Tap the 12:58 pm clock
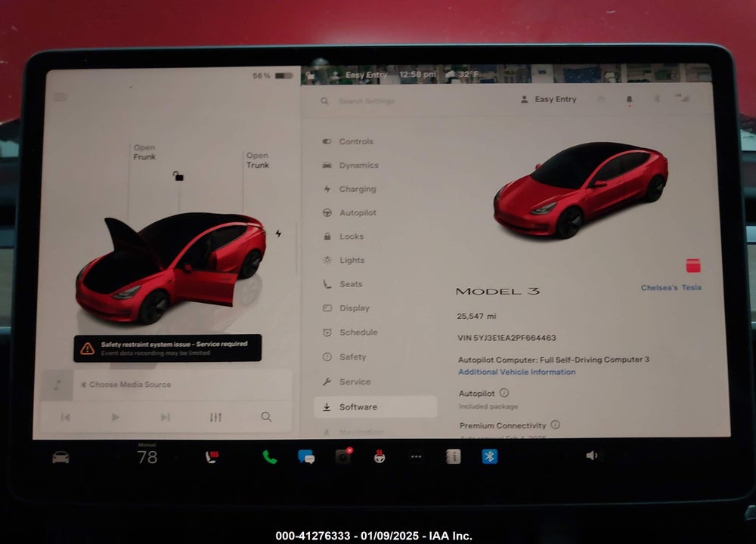This screenshot has width=756, height=544. tap(417, 75)
